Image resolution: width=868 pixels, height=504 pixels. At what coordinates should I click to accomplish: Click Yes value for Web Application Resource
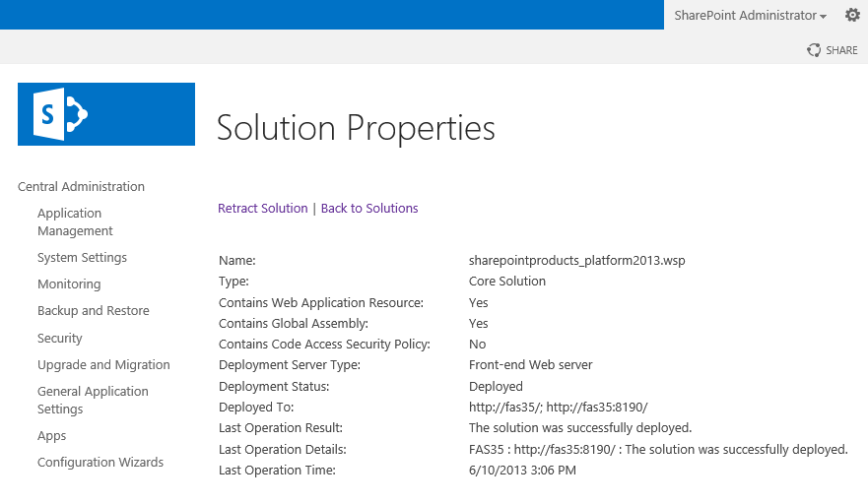(x=478, y=302)
